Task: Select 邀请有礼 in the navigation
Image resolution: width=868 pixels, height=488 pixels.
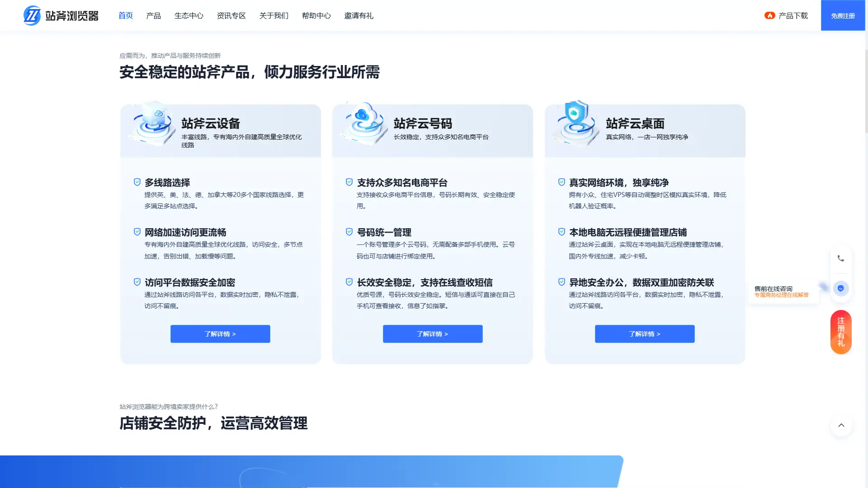Action: (359, 15)
